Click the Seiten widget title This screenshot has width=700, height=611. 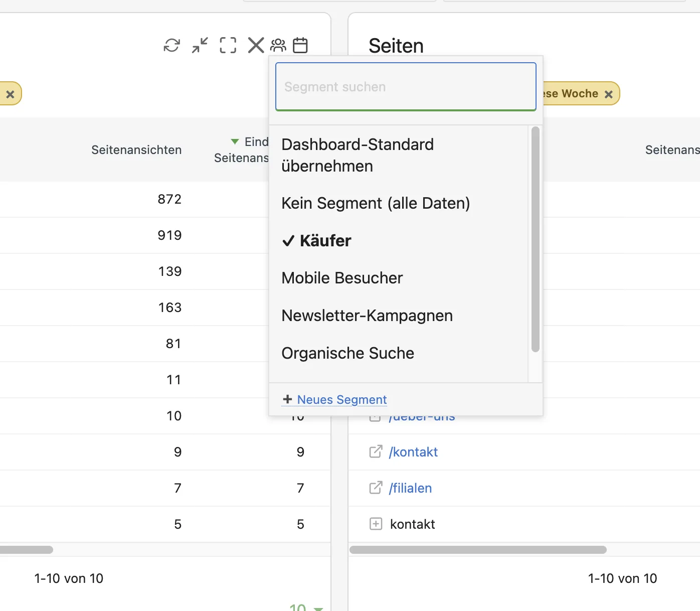(x=396, y=46)
